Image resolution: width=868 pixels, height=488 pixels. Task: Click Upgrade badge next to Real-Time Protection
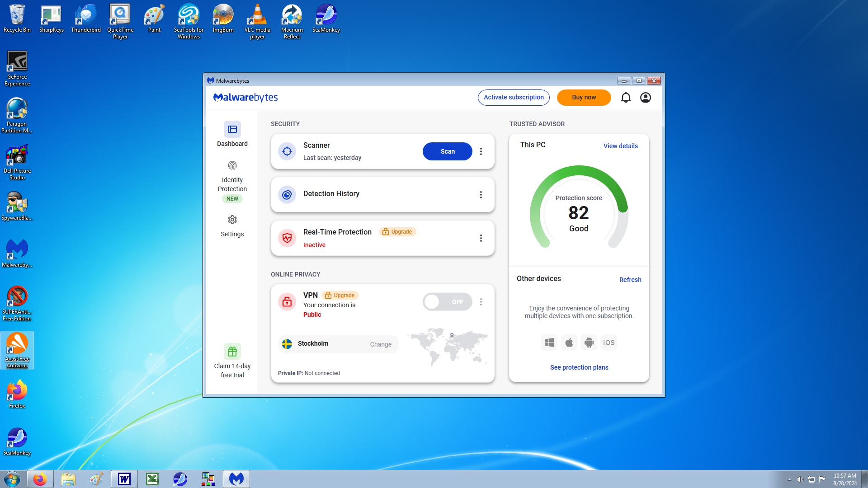pos(397,232)
